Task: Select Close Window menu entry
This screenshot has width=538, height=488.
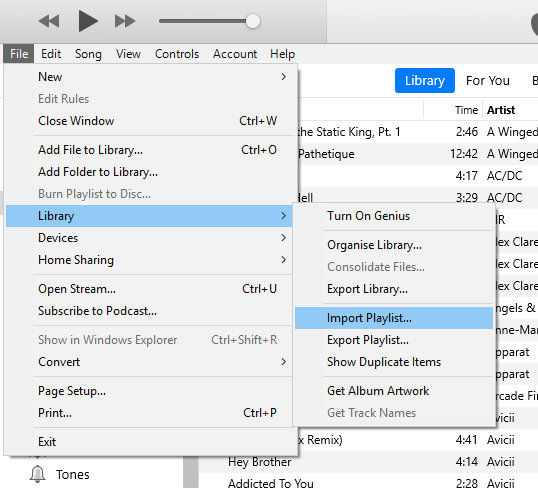Action: pyautogui.click(x=149, y=121)
